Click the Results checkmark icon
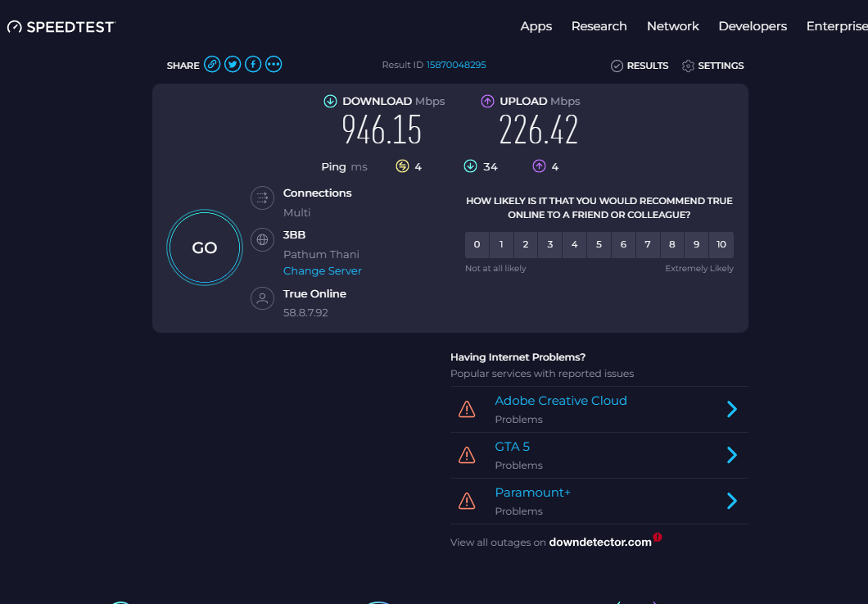The height and width of the screenshot is (604, 868). (x=617, y=66)
